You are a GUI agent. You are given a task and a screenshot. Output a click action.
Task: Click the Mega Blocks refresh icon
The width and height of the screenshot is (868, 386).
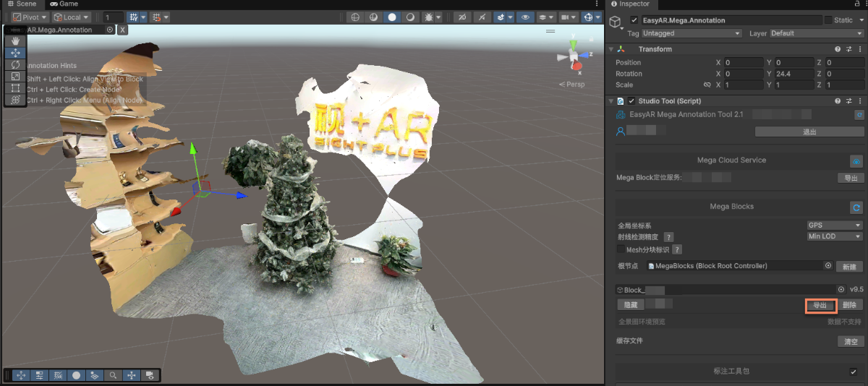(856, 207)
